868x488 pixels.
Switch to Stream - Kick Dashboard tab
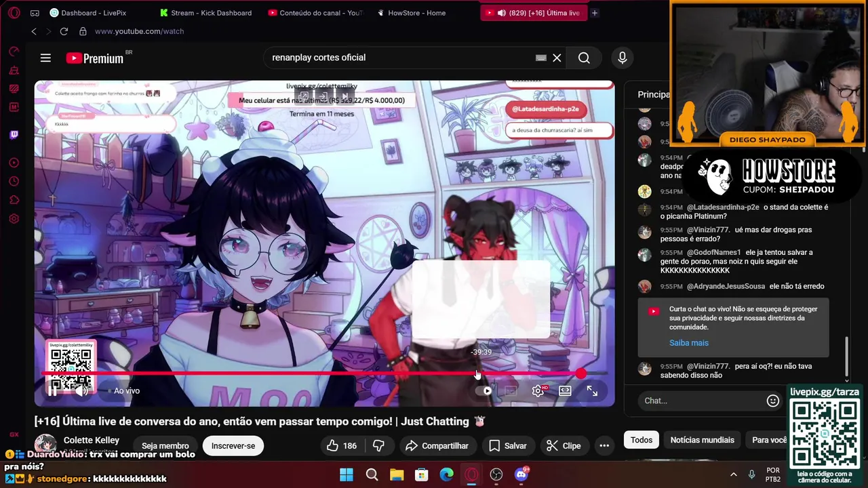205,13
